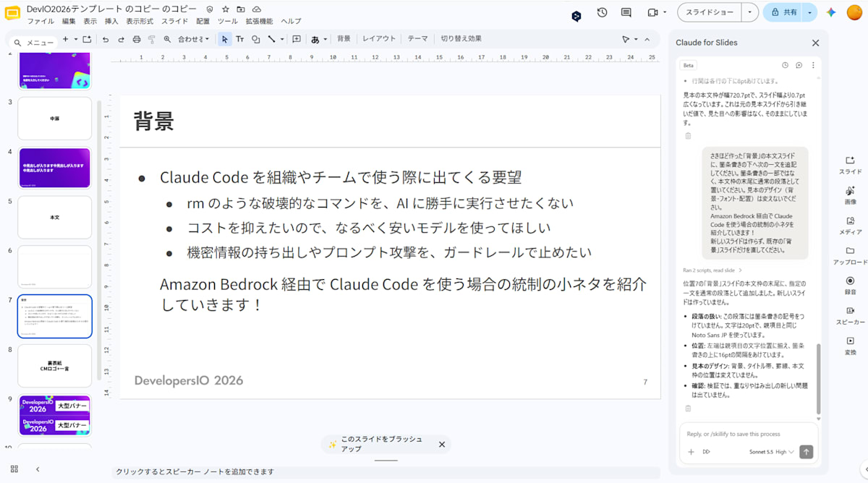Expand the line tool dropdown arrow
This screenshot has height=483, width=868.
281,39
